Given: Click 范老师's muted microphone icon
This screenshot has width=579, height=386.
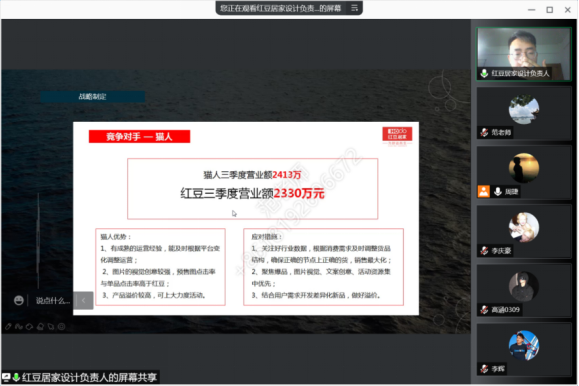Looking at the screenshot, I should tap(484, 132).
